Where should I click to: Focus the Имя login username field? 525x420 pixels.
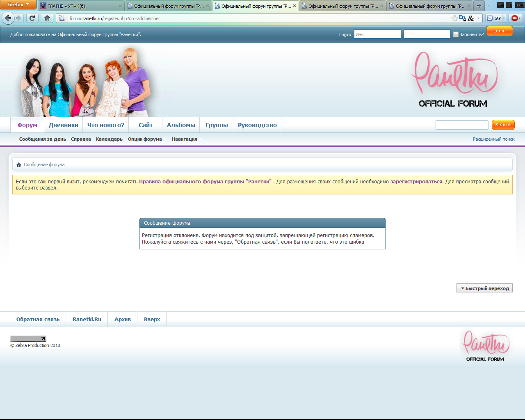click(377, 34)
